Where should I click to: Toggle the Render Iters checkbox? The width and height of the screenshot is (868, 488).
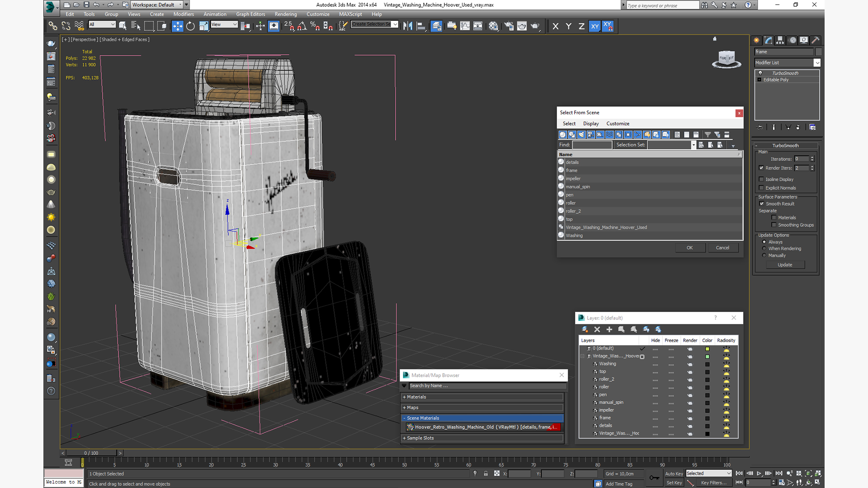761,168
